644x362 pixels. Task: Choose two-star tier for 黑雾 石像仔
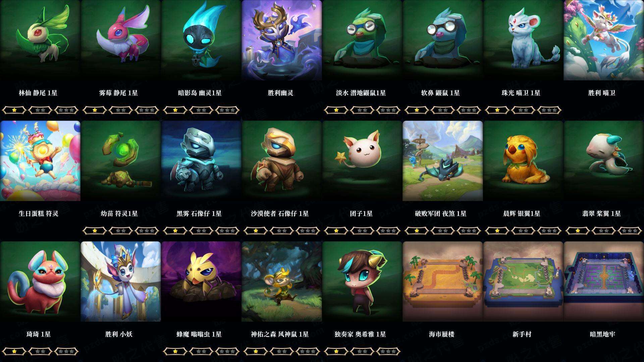201,231
